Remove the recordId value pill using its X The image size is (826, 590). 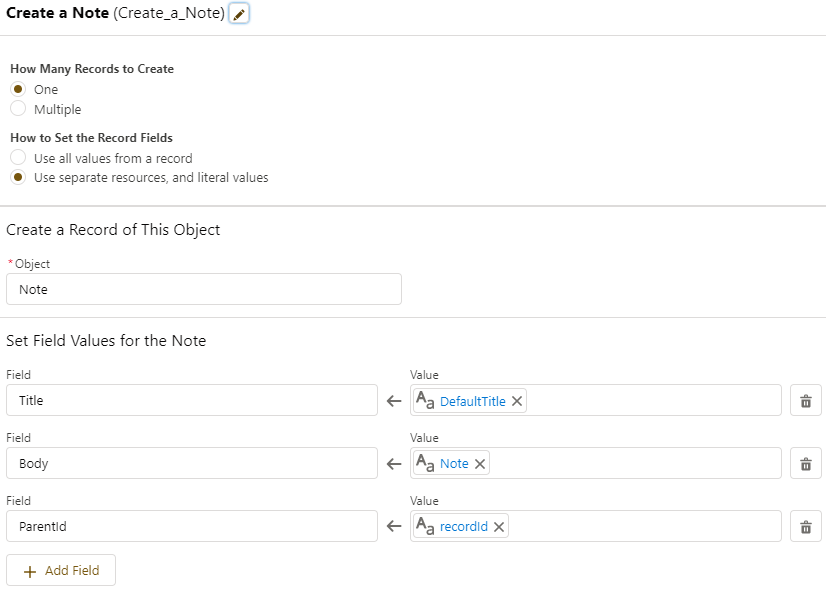tap(499, 527)
